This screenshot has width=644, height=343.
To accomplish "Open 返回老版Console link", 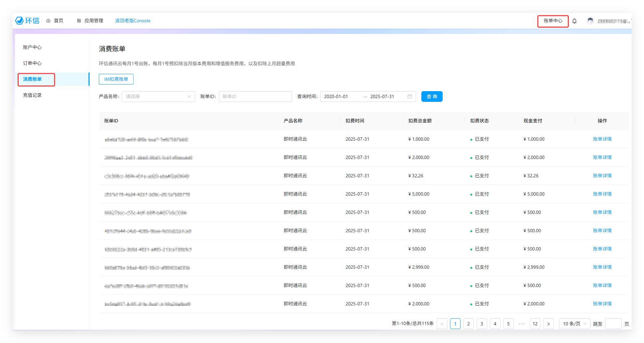I will (x=133, y=21).
